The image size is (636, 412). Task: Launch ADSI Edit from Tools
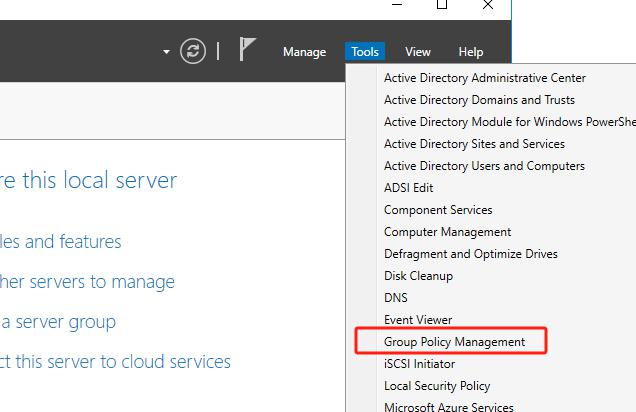click(x=409, y=188)
